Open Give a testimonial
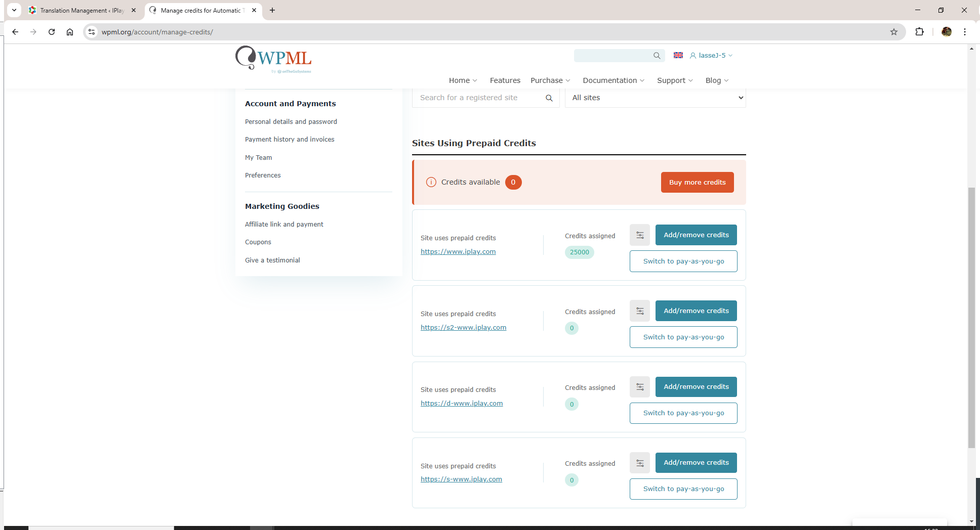The image size is (980, 530). (272, 260)
